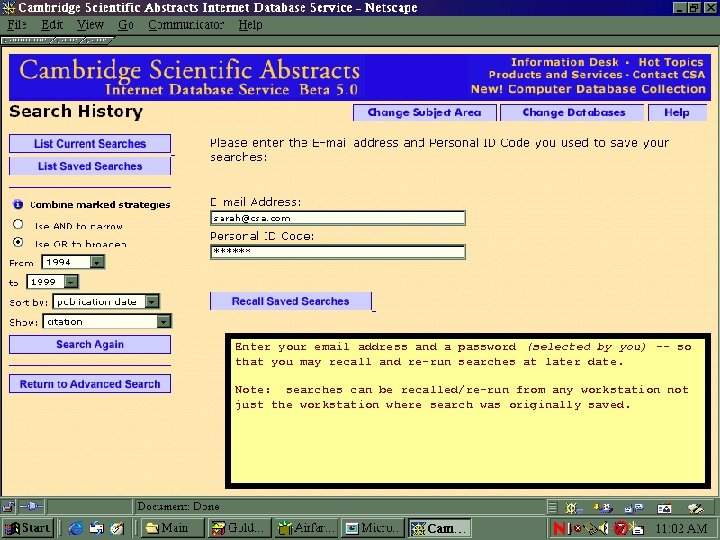
Task: Open the Information Desk link
Action: click(565, 62)
